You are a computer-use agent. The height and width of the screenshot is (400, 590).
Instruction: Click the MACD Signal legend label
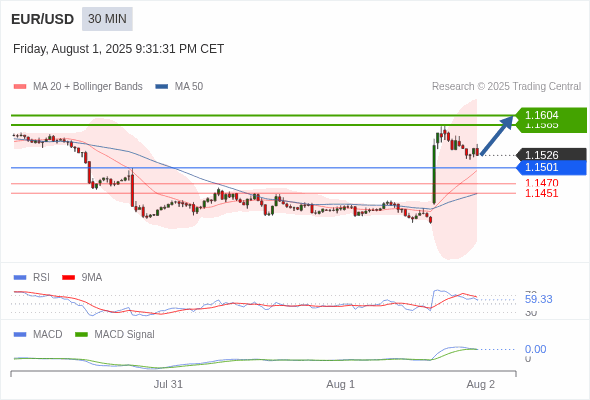click(125, 335)
